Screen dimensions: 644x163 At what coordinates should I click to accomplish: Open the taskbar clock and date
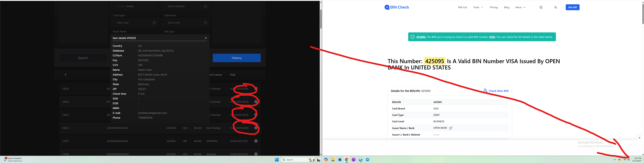click(637, 159)
